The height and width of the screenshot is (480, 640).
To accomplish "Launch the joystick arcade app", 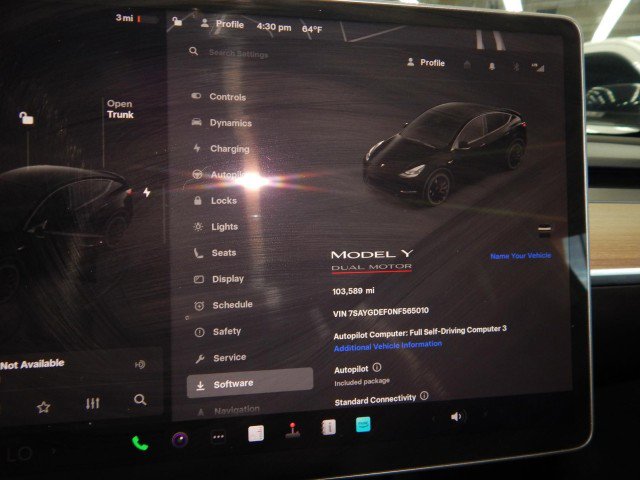I will point(293,431).
